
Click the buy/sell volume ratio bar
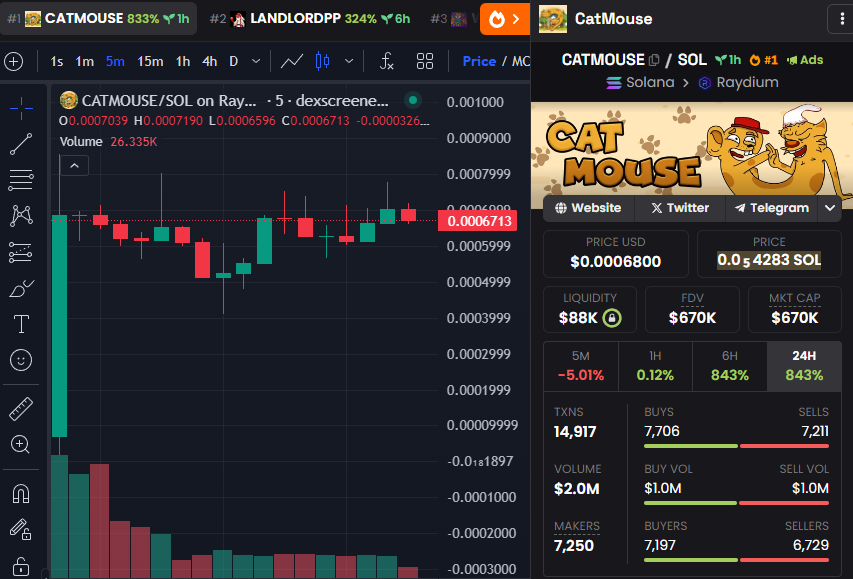coord(737,503)
